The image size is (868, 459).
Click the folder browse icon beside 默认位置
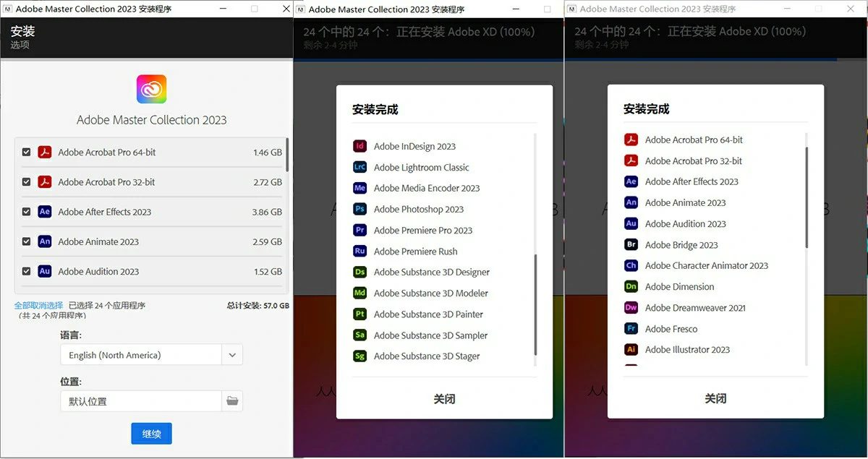click(232, 400)
